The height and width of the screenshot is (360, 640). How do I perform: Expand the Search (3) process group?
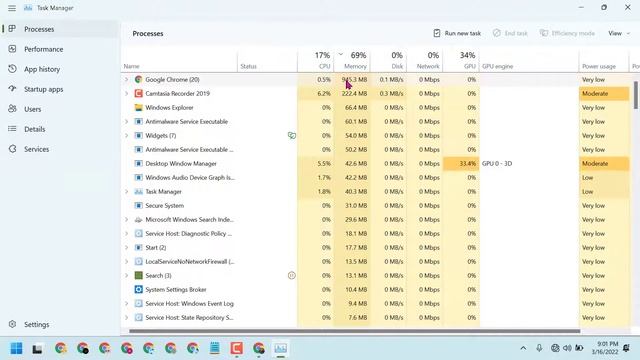click(127, 276)
